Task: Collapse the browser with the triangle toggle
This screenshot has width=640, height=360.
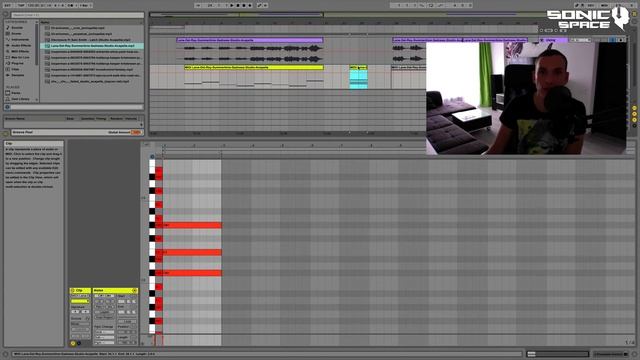Action: click(6, 14)
